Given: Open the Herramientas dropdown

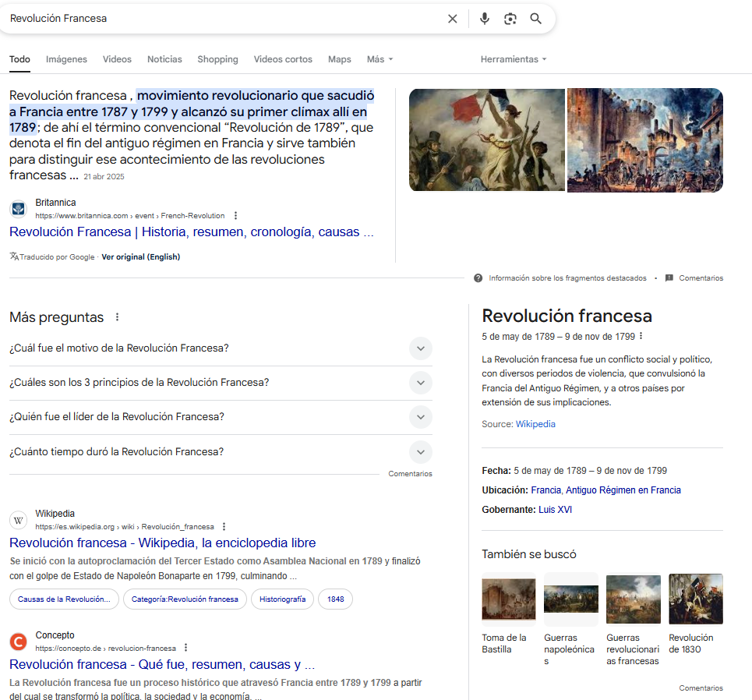Looking at the screenshot, I should (x=513, y=59).
